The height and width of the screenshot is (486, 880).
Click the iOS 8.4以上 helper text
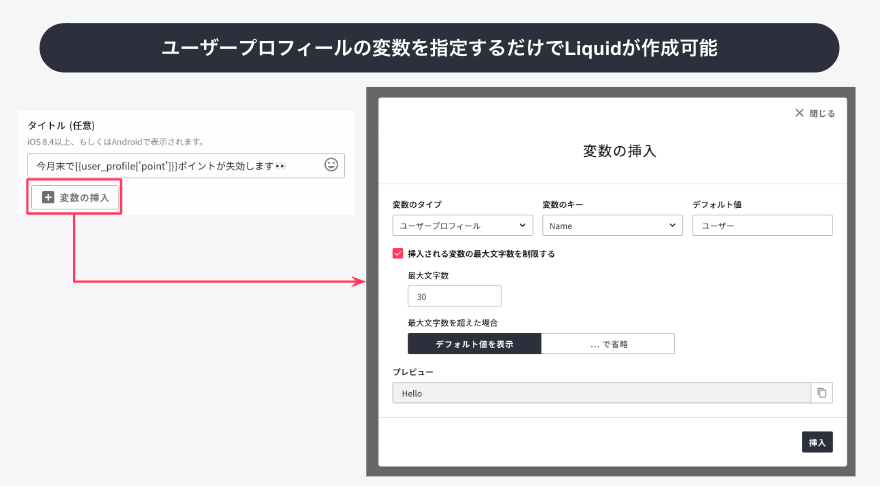(x=116, y=142)
